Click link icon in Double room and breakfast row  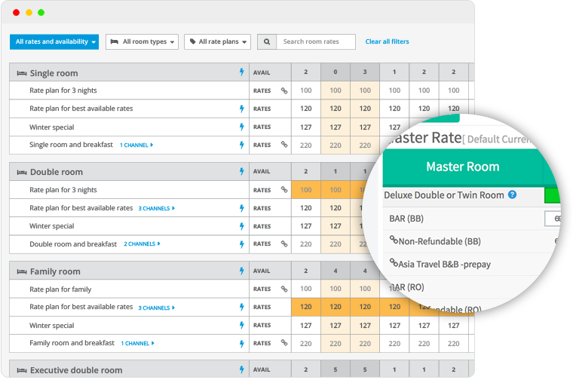pos(284,243)
